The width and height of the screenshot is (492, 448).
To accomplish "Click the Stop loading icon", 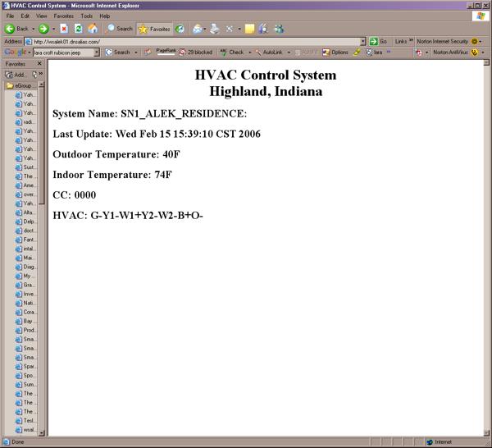I will pyautogui.click(x=64, y=29).
